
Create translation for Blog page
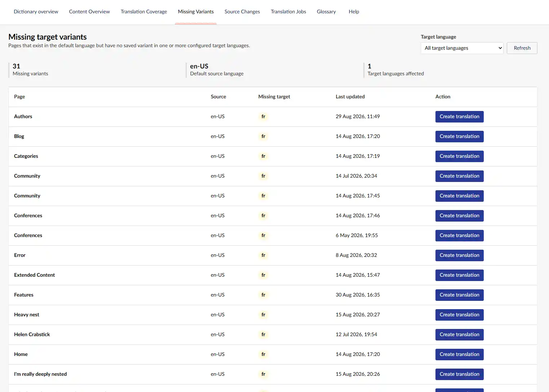coord(460,137)
